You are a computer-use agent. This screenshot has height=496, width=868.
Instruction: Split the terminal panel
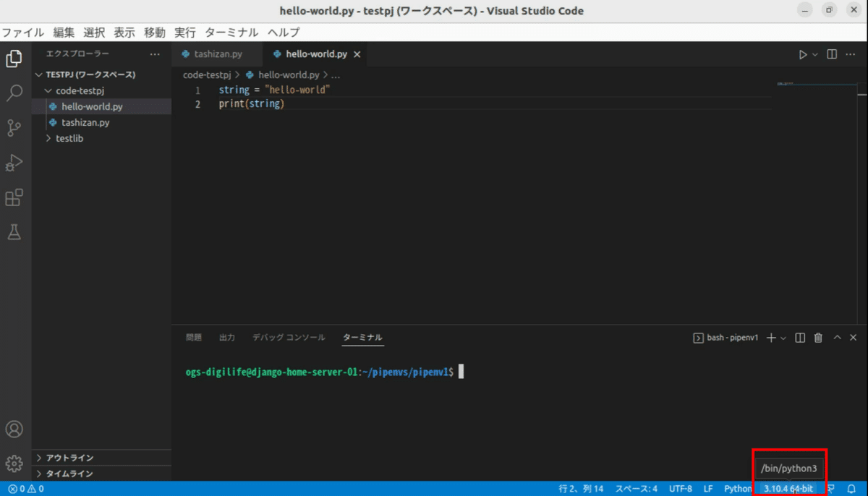pos(800,338)
